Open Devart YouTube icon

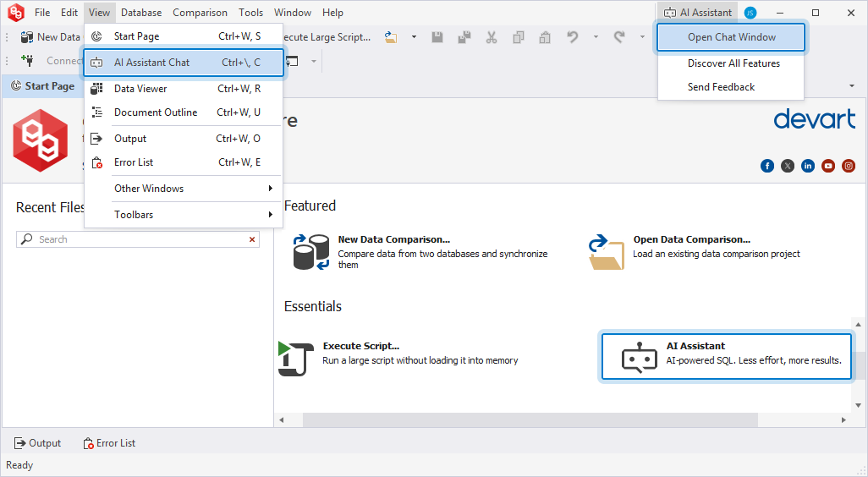coord(828,166)
